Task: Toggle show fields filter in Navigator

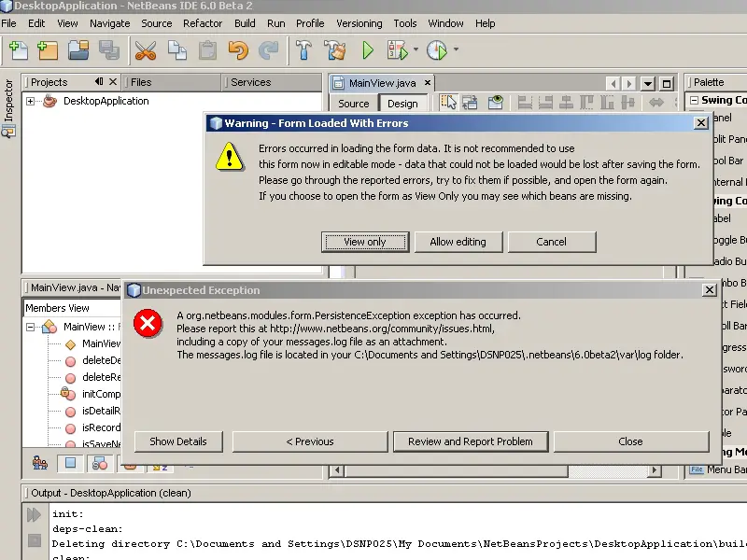Action: point(71,463)
